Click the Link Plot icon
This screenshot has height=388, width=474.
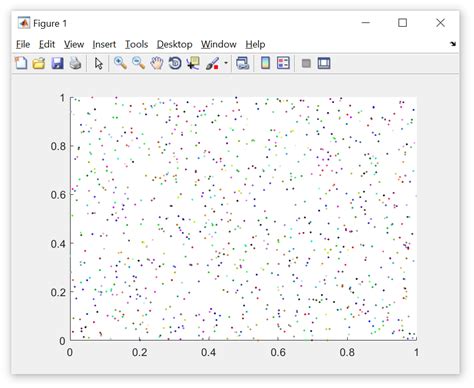click(242, 63)
